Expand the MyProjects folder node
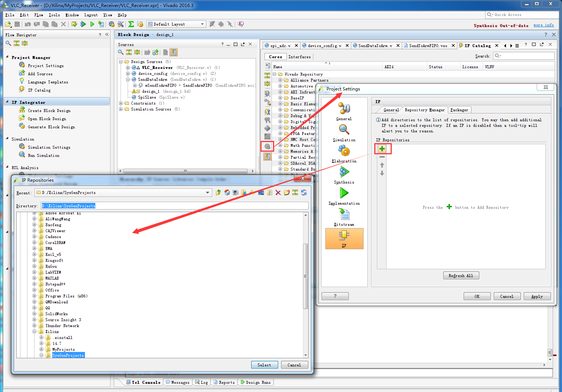This screenshot has width=562, height=392. 42,349
